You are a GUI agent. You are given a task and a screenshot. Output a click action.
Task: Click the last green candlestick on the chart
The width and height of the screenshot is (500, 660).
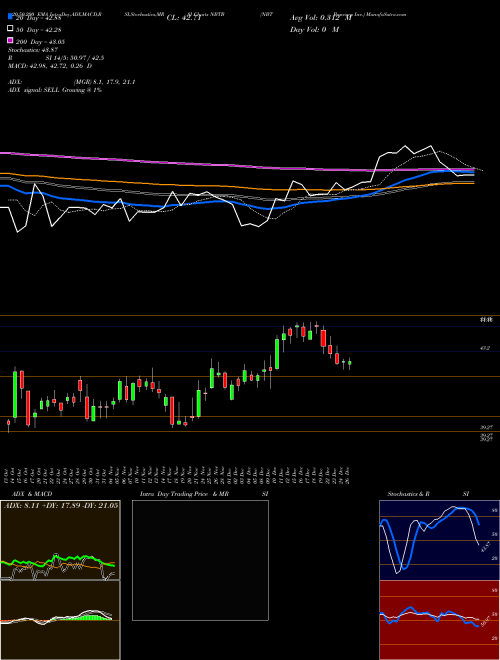[x=350, y=363]
